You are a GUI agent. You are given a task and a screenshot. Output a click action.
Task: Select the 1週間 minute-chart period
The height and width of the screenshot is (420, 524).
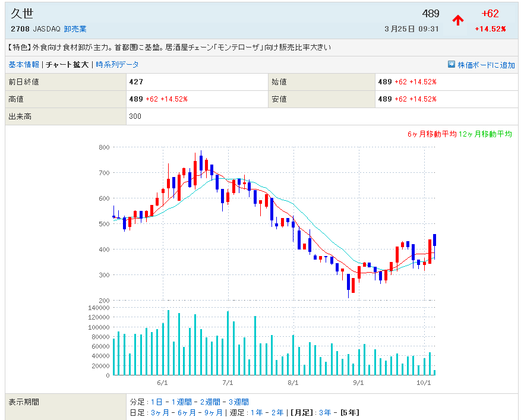click(181, 402)
